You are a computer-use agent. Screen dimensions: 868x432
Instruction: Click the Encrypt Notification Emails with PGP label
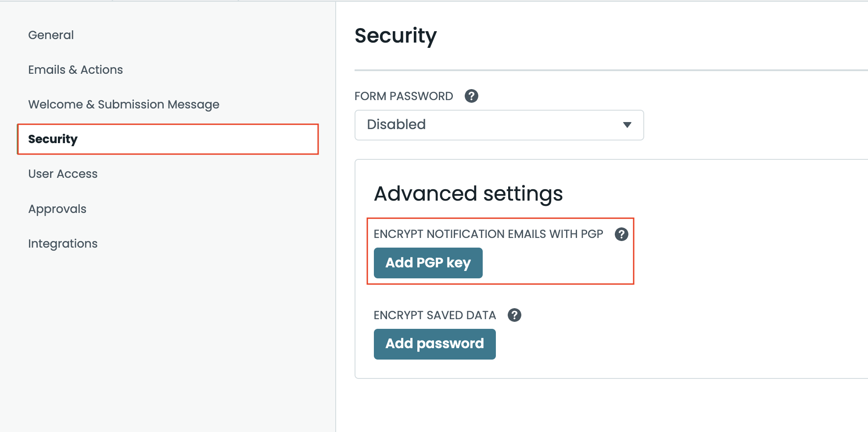tap(488, 234)
